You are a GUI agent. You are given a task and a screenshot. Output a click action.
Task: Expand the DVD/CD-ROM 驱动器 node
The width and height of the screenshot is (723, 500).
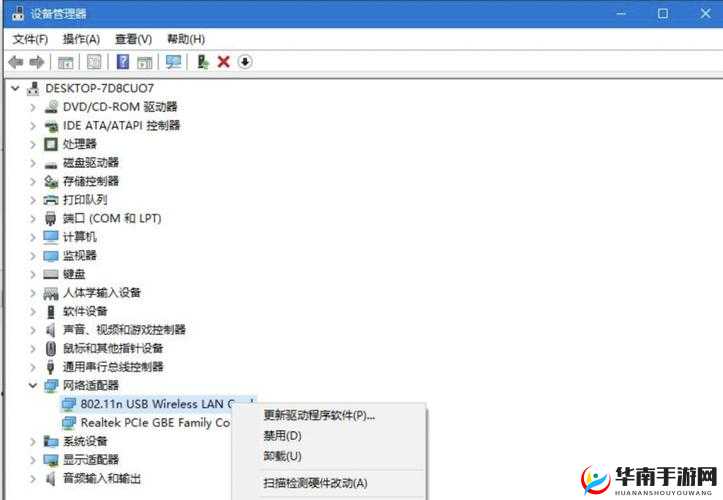pos(33,107)
